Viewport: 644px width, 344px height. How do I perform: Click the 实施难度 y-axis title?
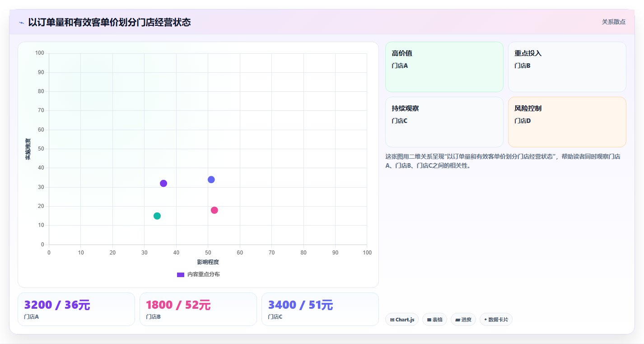28,149
